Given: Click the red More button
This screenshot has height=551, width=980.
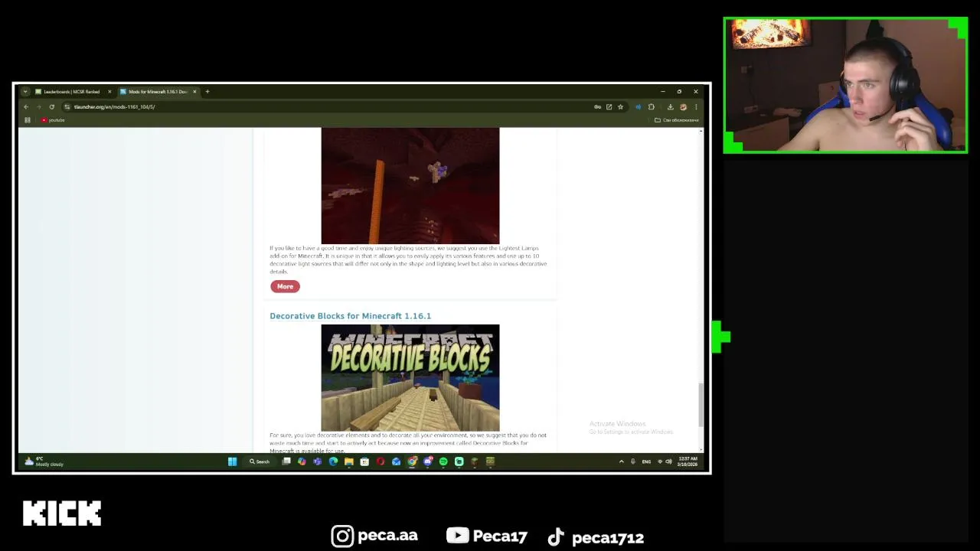Looking at the screenshot, I should click(x=285, y=286).
